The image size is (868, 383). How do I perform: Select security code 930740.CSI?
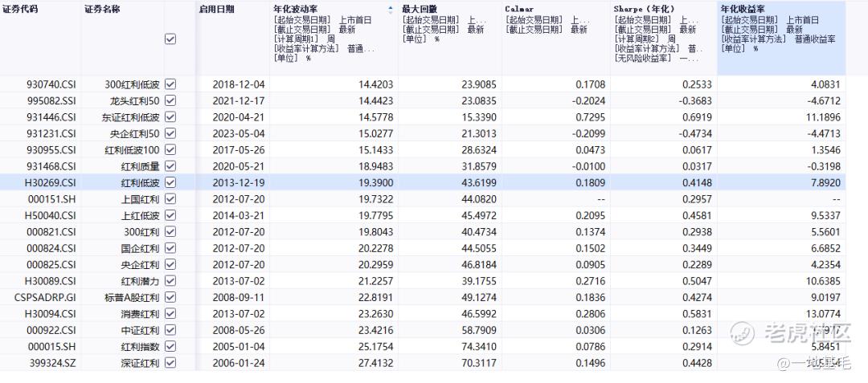point(51,84)
